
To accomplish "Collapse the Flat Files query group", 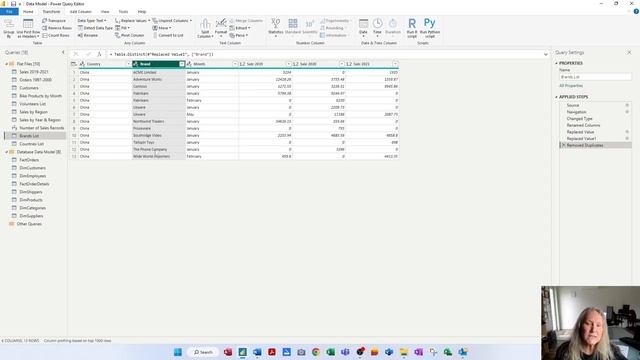I will [x=7, y=64].
